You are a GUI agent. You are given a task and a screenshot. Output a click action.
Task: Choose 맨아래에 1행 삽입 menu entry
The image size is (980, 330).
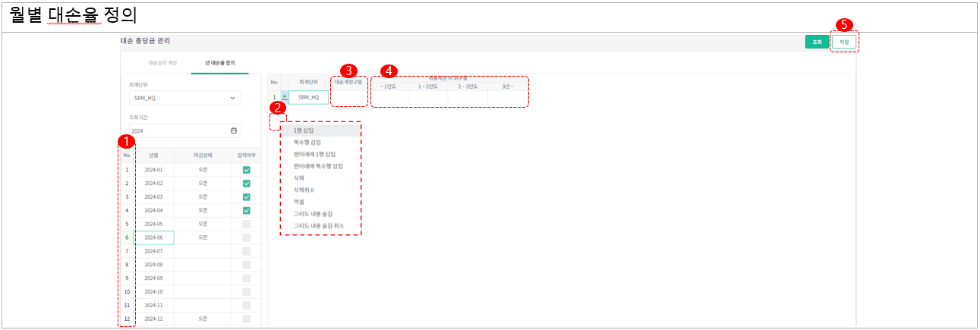314,154
